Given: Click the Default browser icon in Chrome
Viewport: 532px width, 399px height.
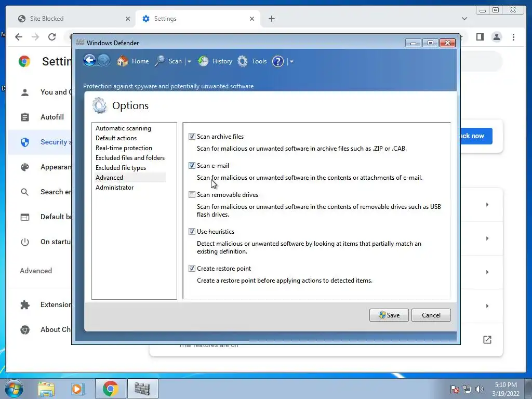Looking at the screenshot, I should click(25, 217).
